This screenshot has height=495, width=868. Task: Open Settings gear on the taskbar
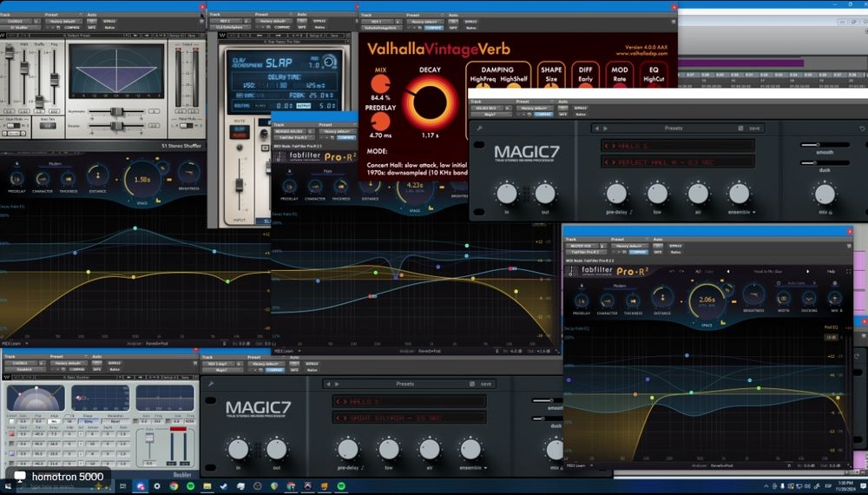156,486
